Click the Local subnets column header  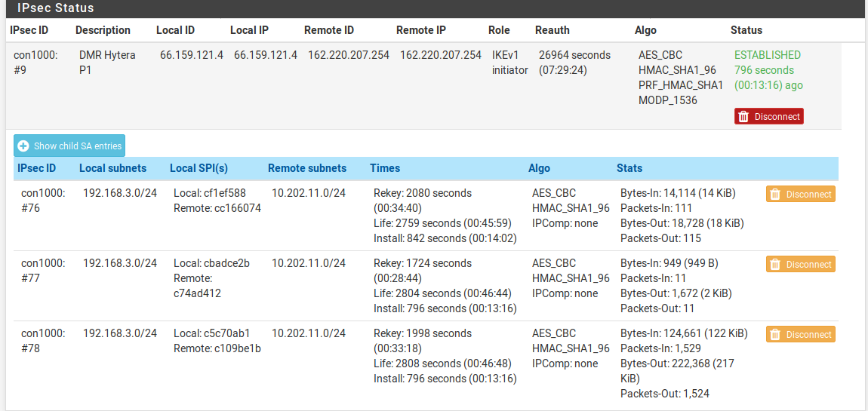(x=113, y=168)
